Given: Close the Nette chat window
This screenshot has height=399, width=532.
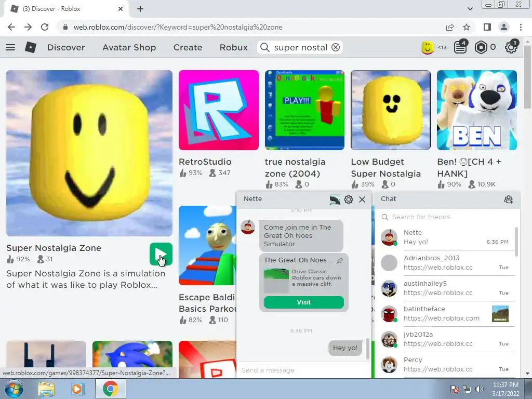Looking at the screenshot, I should click(362, 199).
